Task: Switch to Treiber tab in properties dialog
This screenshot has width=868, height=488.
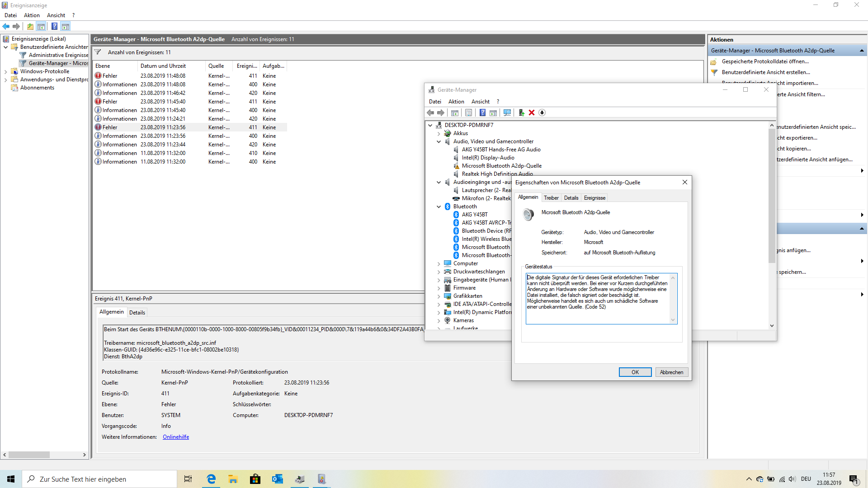Action: 551,198
